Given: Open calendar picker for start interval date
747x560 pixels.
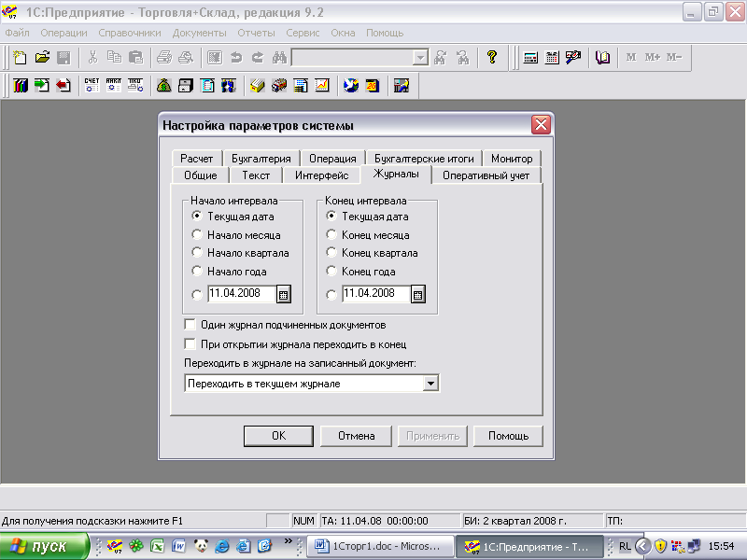Looking at the screenshot, I should (x=284, y=294).
